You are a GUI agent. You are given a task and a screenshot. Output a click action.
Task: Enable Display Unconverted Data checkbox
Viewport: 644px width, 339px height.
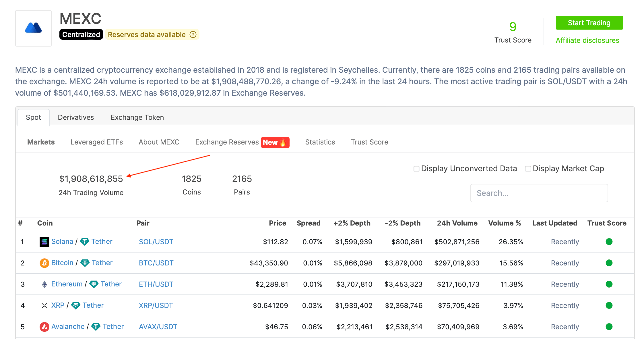(x=416, y=169)
